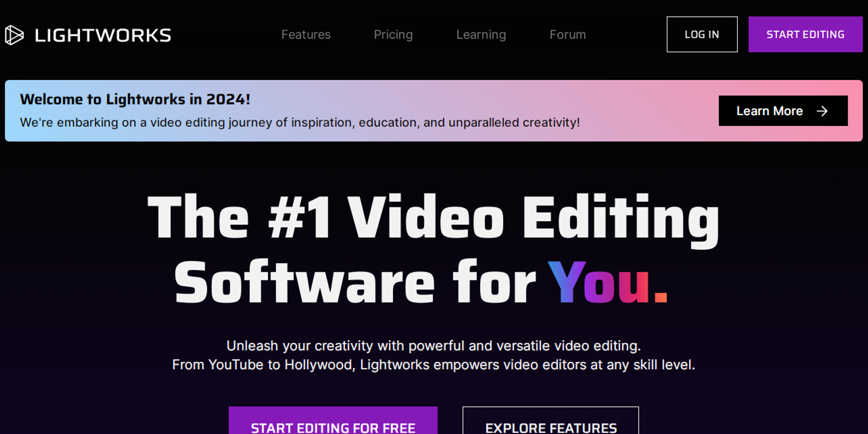Visit the Forum from the navigation bar
The width and height of the screenshot is (868, 434).
tap(568, 35)
